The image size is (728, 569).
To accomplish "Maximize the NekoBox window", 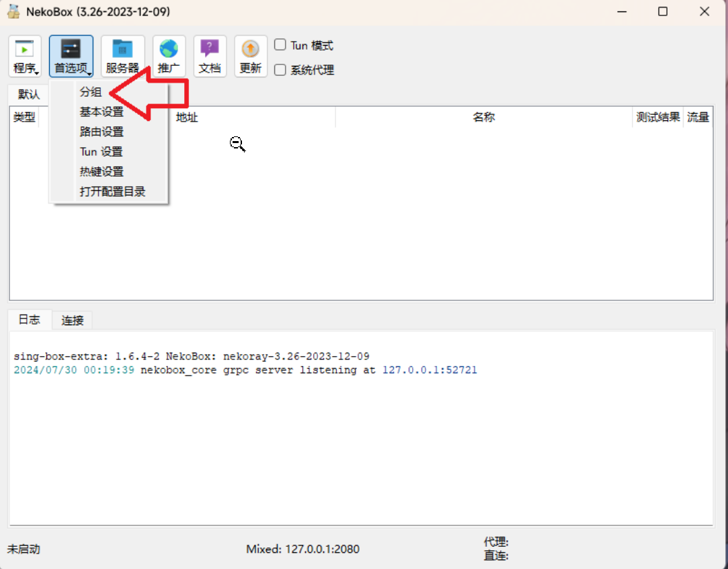I will (x=663, y=11).
